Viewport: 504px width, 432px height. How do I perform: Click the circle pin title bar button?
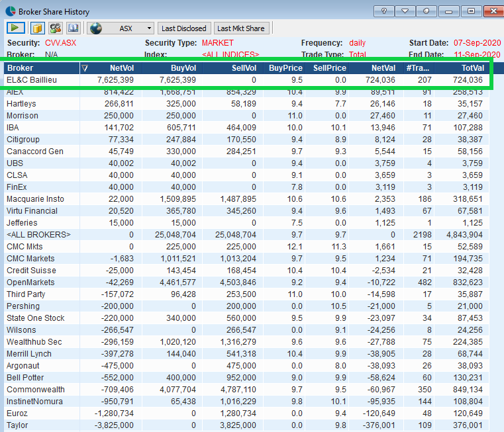[427, 11]
